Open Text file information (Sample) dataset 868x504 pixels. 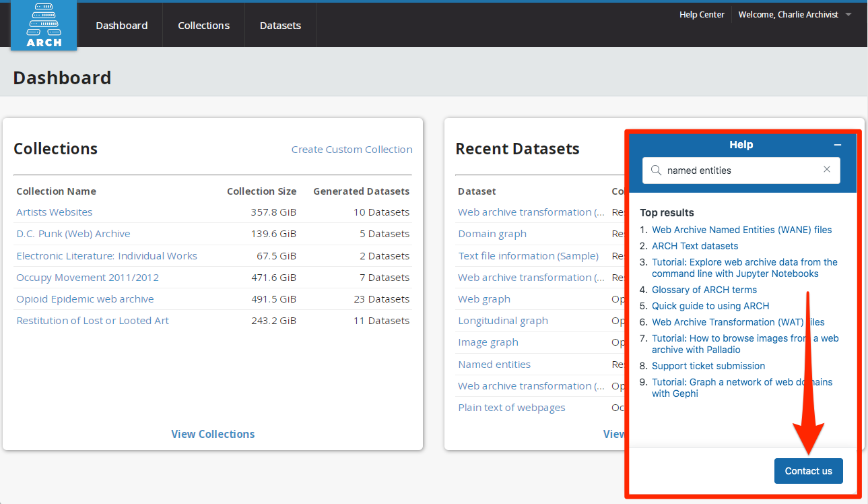[529, 256]
